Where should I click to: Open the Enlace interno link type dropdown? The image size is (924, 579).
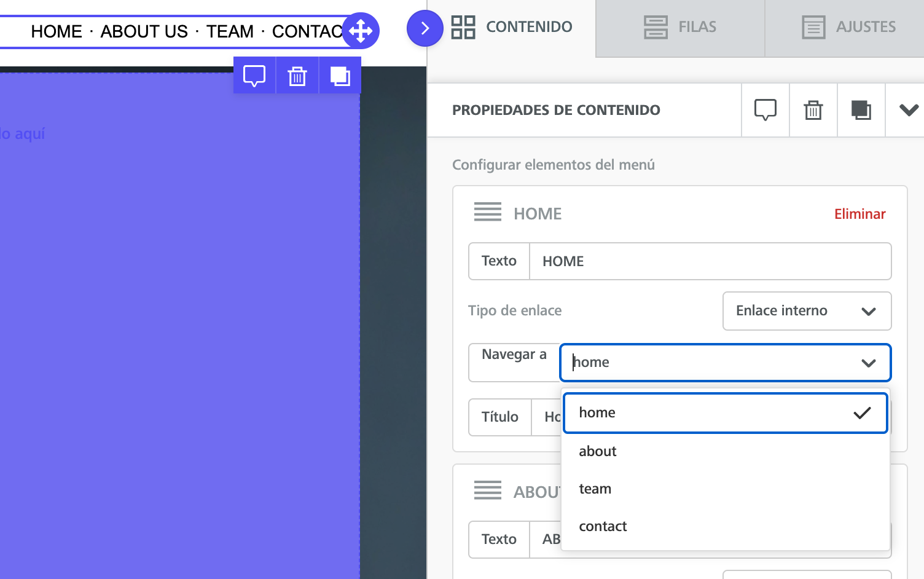[x=807, y=311]
